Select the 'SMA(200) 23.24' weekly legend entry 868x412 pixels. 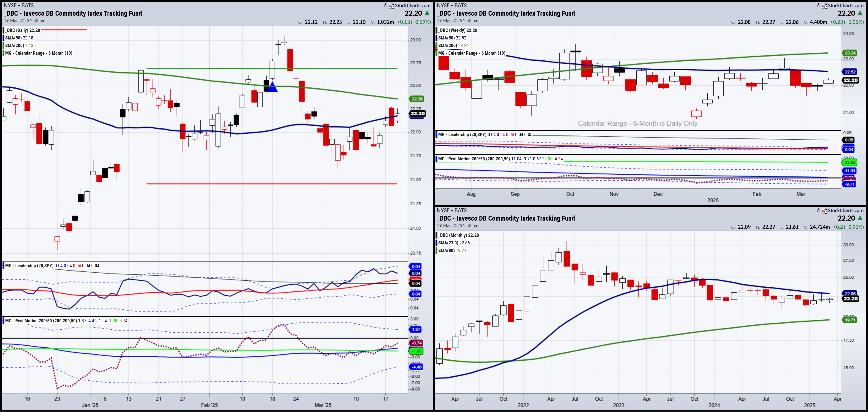(x=453, y=45)
